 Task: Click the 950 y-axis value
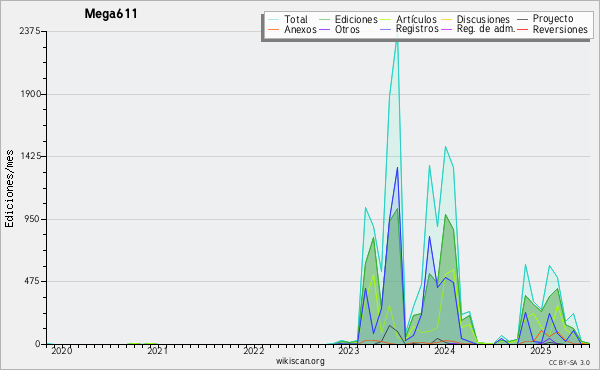[32, 219]
